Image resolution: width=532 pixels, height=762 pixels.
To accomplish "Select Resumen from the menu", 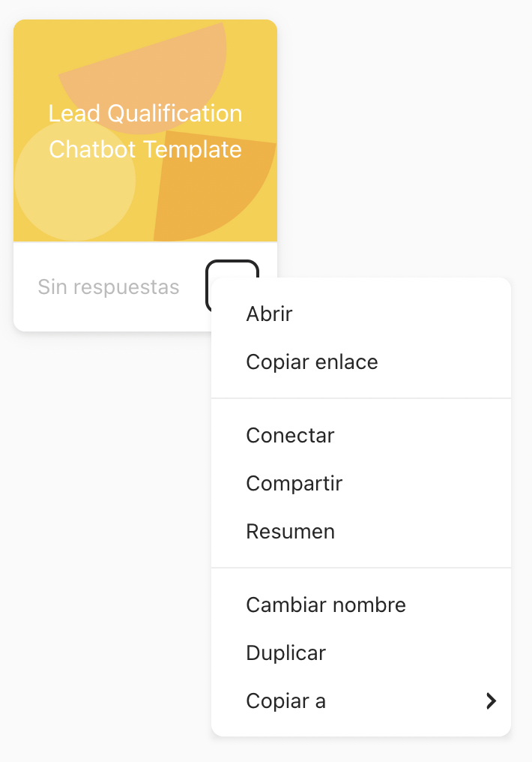I will pyautogui.click(x=361, y=532).
